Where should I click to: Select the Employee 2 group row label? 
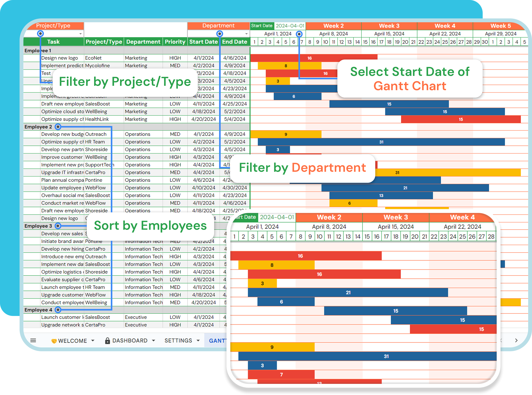[38, 127]
